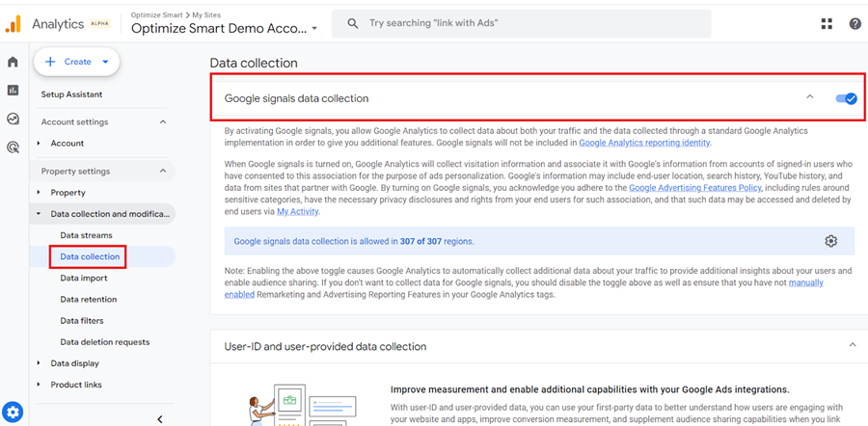
Task: Open the Help question mark icon
Action: click(x=854, y=23)
